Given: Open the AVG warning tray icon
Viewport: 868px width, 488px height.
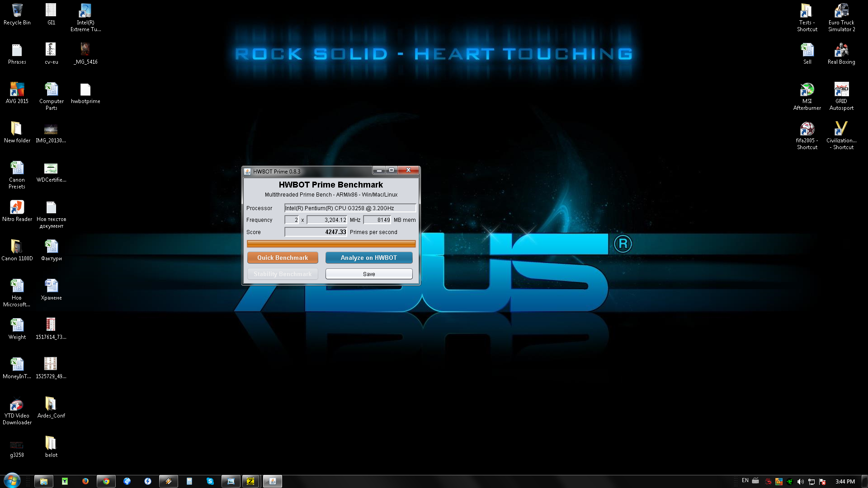Looking at the screenshot, I should pos(779,482).
